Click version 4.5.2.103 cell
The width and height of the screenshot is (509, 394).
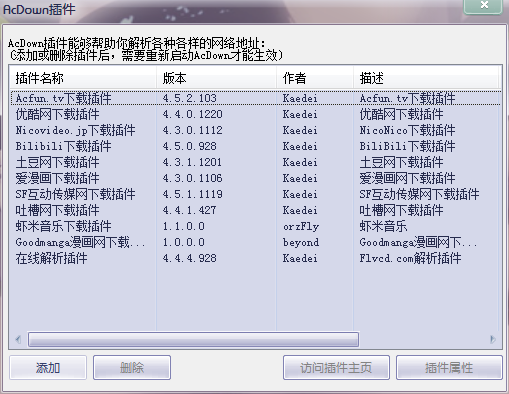tap(189, 98)
